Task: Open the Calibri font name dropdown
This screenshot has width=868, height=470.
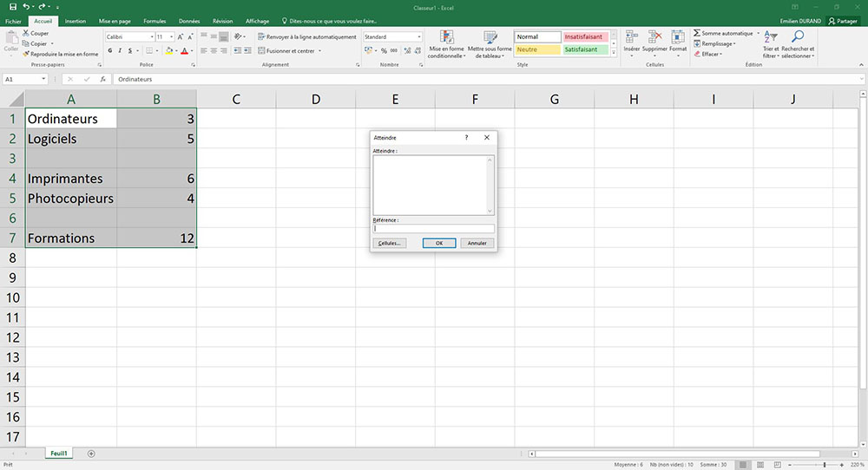Action: (x=151, y=37)
